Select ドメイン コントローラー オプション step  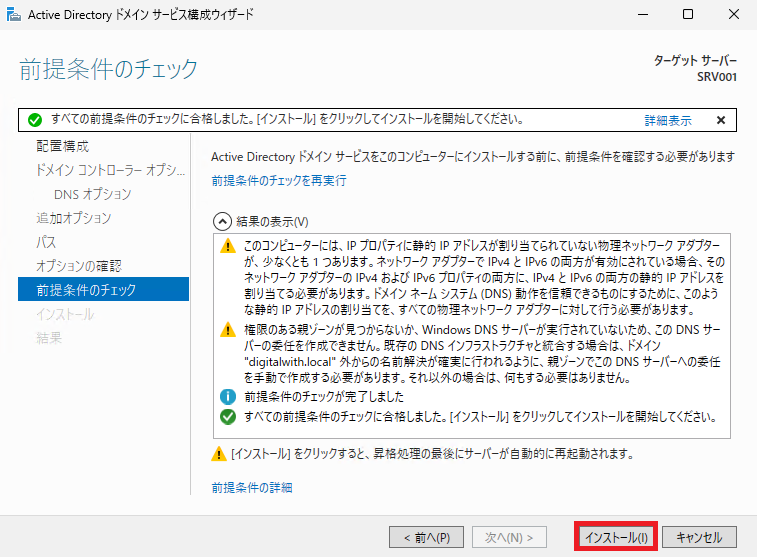click(111, 170)
